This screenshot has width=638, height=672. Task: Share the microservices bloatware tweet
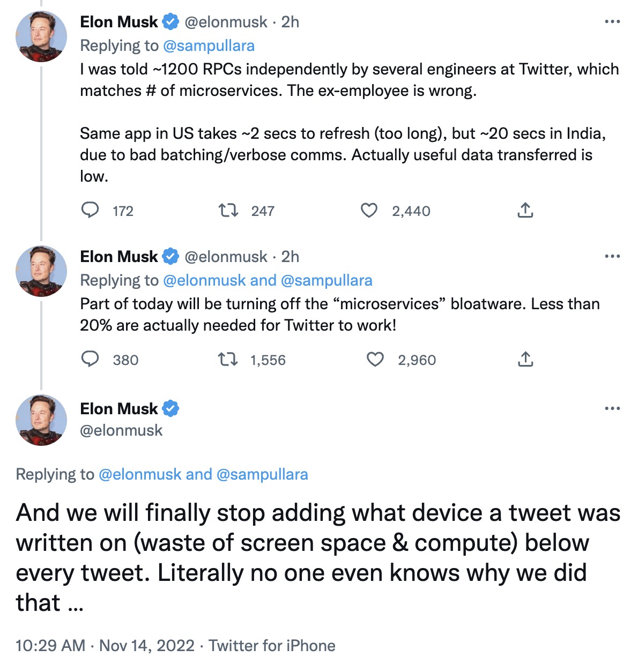tap(525, 359)
